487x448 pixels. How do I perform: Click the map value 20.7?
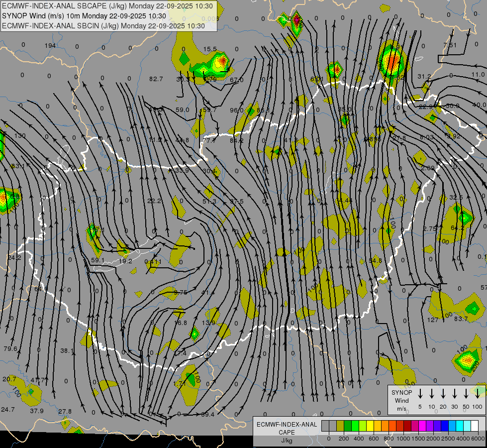9,379
